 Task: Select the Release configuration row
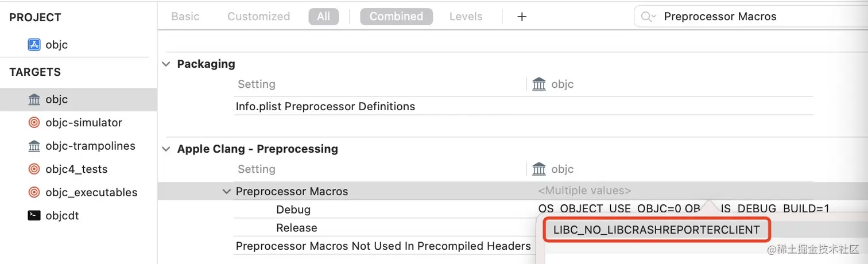coord(296,228)
